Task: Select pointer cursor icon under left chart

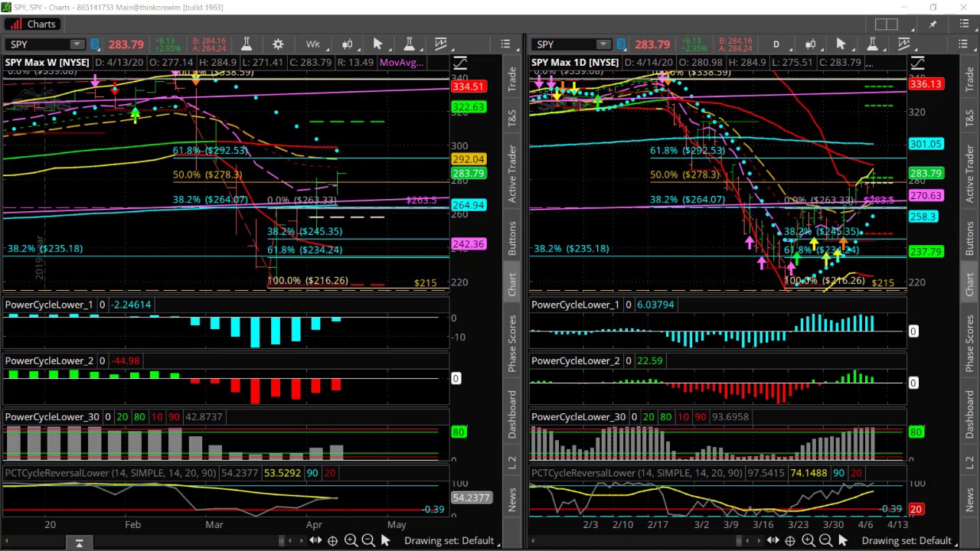Action: 385,540
